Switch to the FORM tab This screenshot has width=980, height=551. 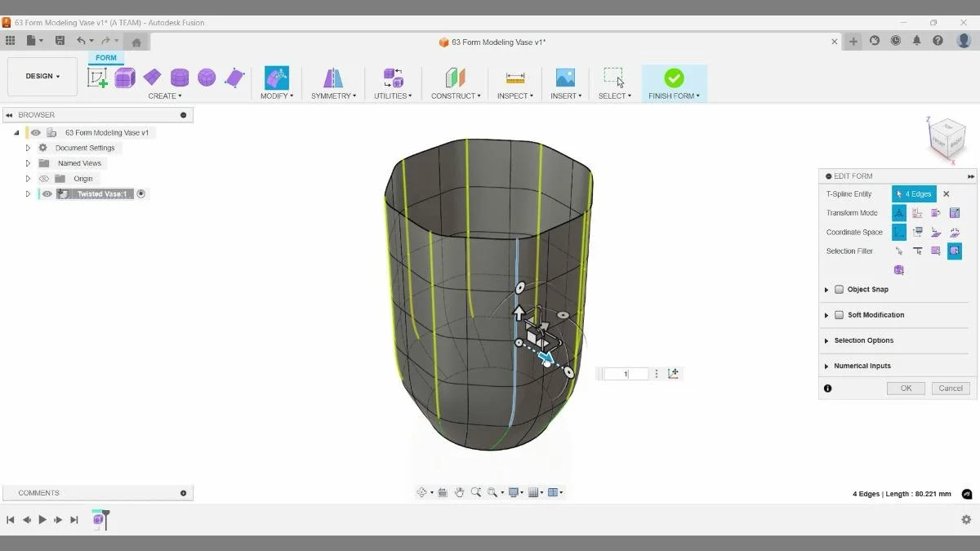[105, 57]
